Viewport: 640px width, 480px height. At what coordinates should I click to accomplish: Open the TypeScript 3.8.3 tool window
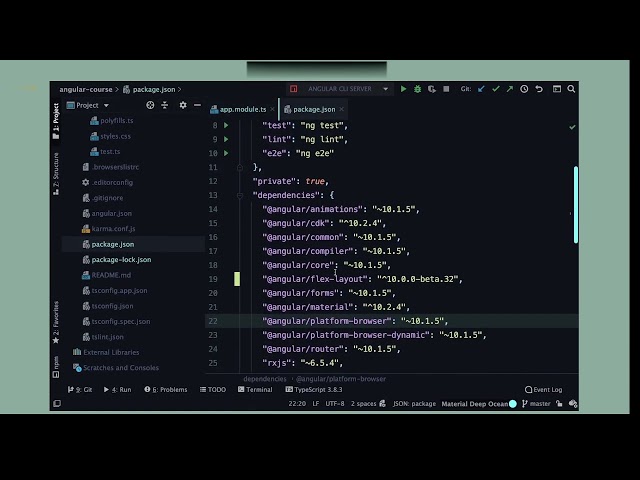tap(314, 389)
